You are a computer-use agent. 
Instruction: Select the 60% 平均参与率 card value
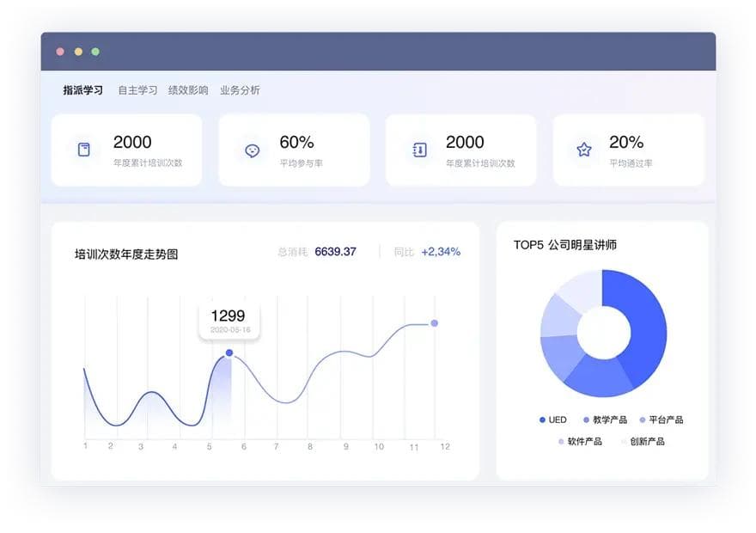click(296, 143)
